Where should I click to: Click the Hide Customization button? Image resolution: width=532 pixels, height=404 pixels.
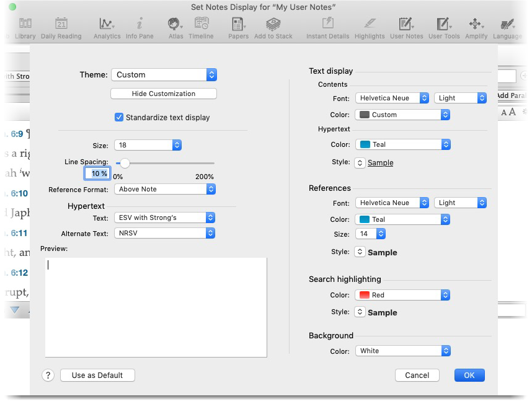tap(164, 94)
